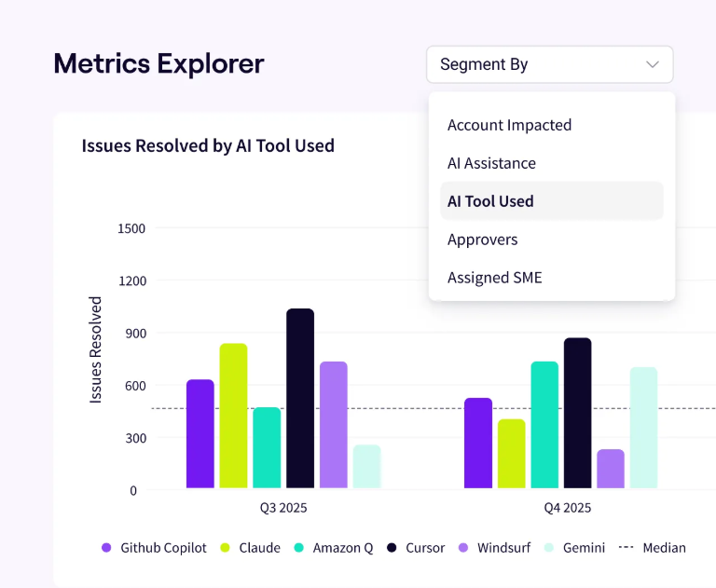Choose AI Assistance from the list
Image resolution: width=716 pixels, height=588 pixels.
(x=552, y=163)
